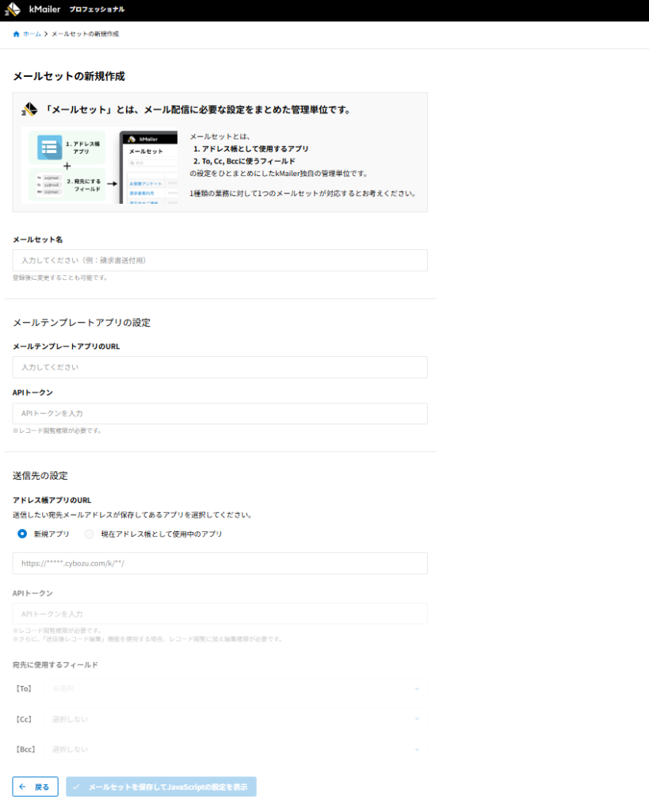The height and width of the screenshot is (812, 649).
Task: Expand the Cc field dropdown
Action: click(234, 718)
